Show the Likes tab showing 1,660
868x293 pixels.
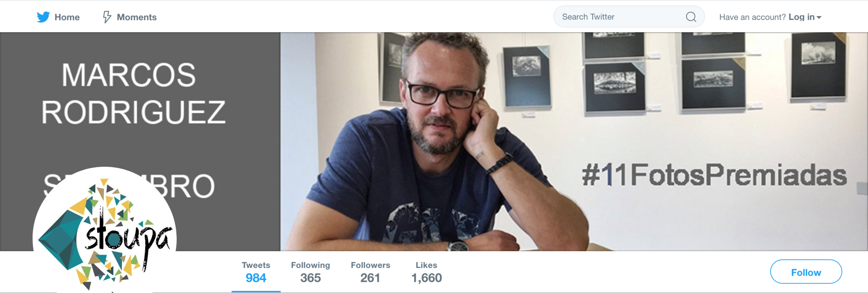426,272
